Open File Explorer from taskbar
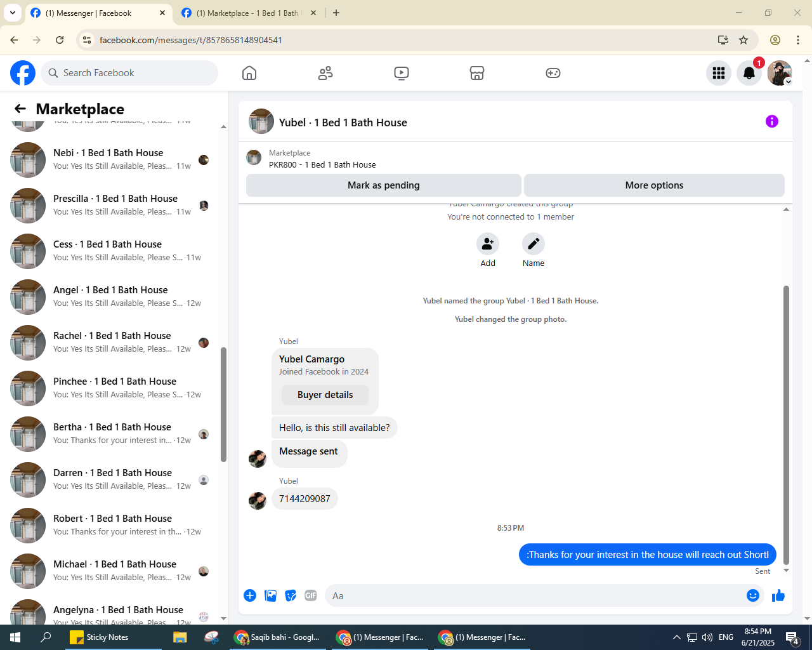 coord(180,637)
